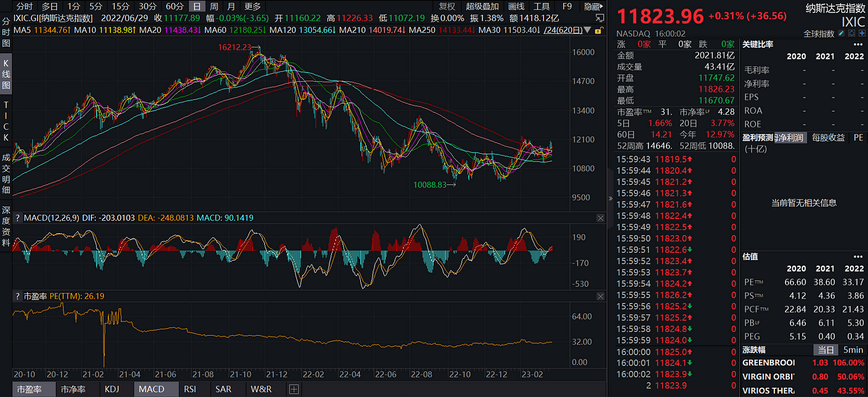
Task: Toggle 复权 price adjustment option
Action: tap(447, 6)
